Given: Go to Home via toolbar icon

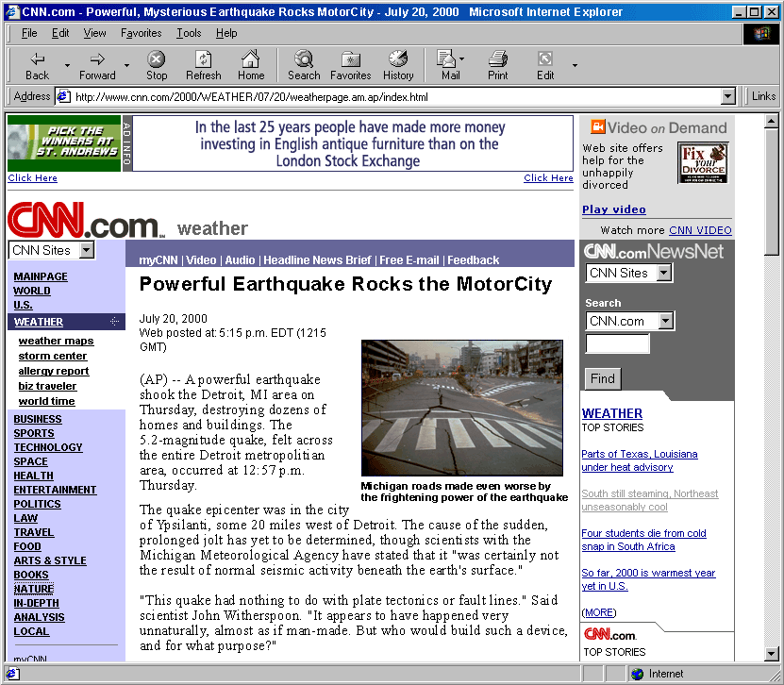Looking at the screenshot, I should coord(251,66).
